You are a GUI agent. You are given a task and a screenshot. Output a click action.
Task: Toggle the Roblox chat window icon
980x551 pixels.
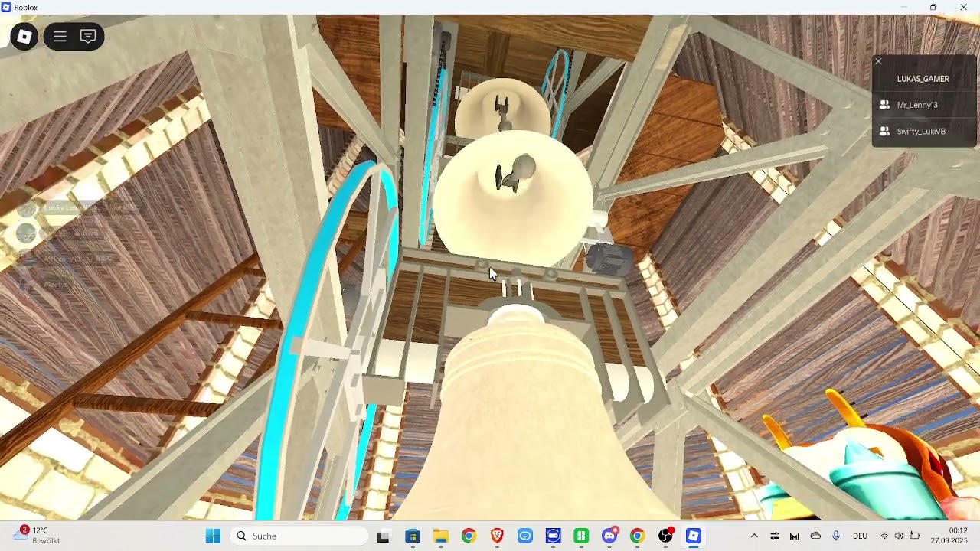tap(88, 37)
